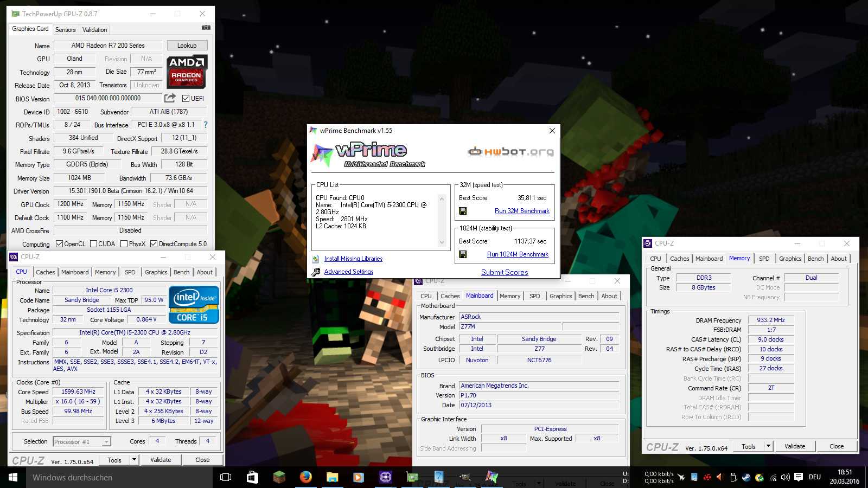Image resolution: width=868 pixels, height=488 pixels.
Task: Open the Windows Store taskbar icon
Action: tap(252, 477)
